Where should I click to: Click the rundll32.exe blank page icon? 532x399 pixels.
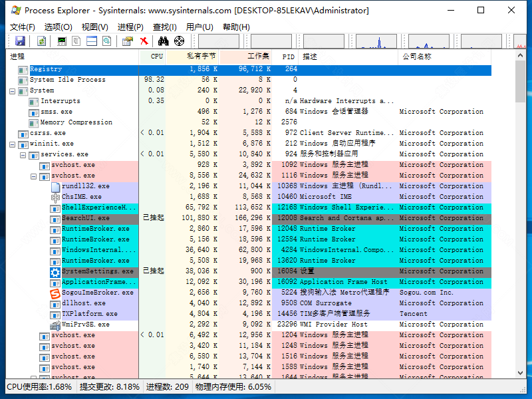coord(55,187)
